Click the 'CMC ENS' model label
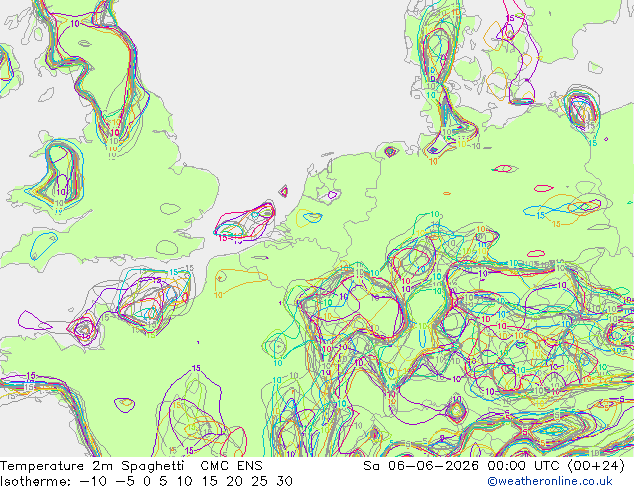 pyautogui.click(x=231, y=466)
